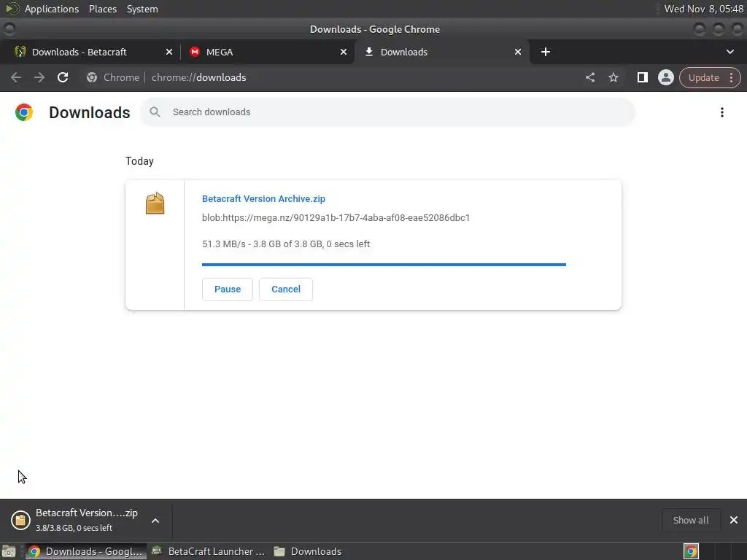Click the Chrome site info chip
747x560 pixels.
click(113, 77)
